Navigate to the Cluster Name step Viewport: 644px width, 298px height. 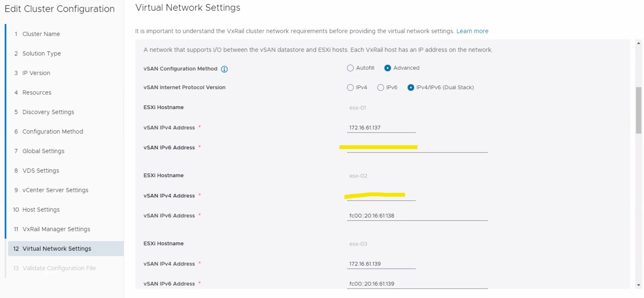pos(41,34)
